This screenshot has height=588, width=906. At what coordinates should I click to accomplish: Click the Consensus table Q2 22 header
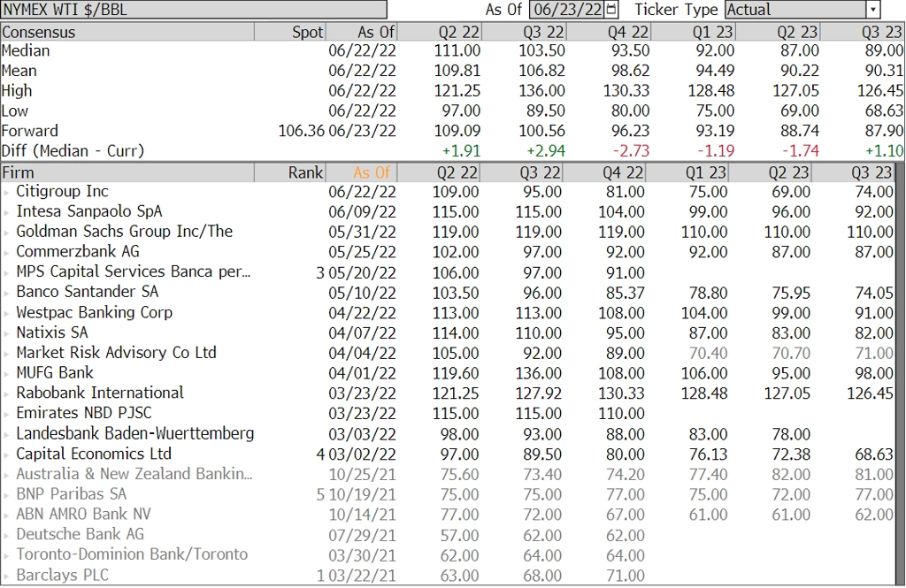[x=439, y=32]
